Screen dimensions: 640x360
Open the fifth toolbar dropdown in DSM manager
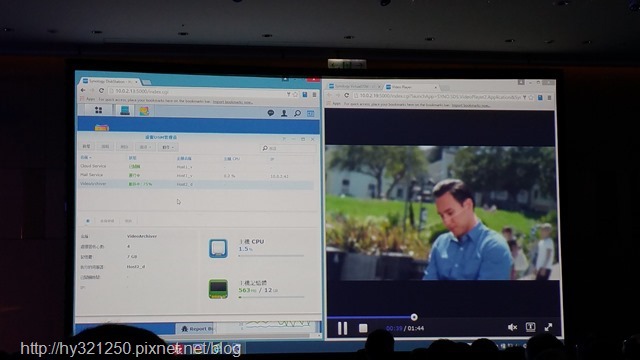click(168, 147)
